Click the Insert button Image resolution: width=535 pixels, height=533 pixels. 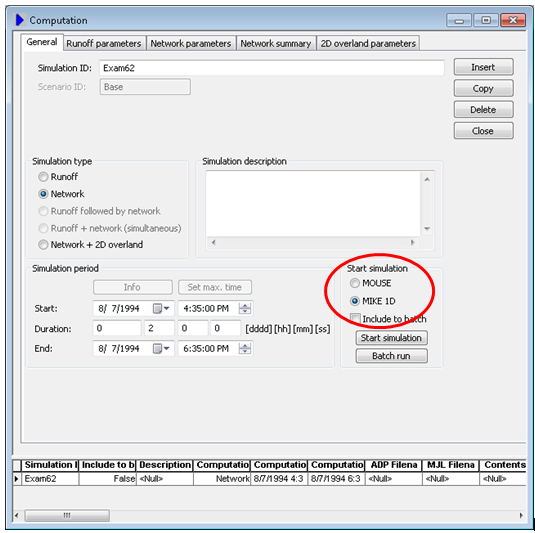pyautogui.click(x=483, y=67)
